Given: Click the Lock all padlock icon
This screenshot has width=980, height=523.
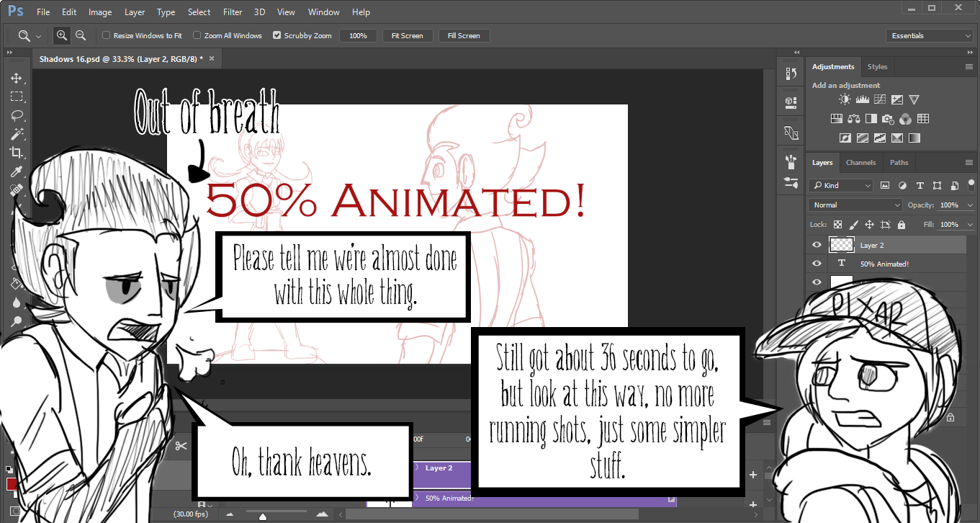Looking at the screenshot, I should pos(902,225).
